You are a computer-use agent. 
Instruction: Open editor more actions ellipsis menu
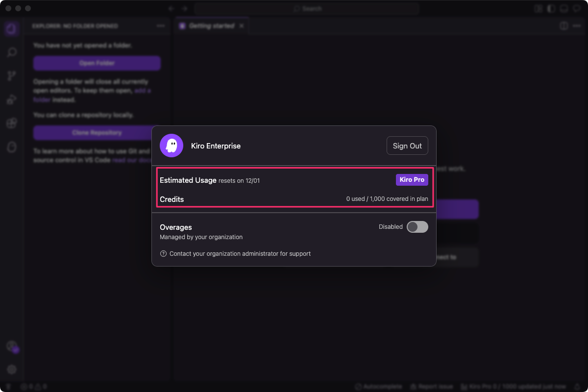[x=577, y=26]
